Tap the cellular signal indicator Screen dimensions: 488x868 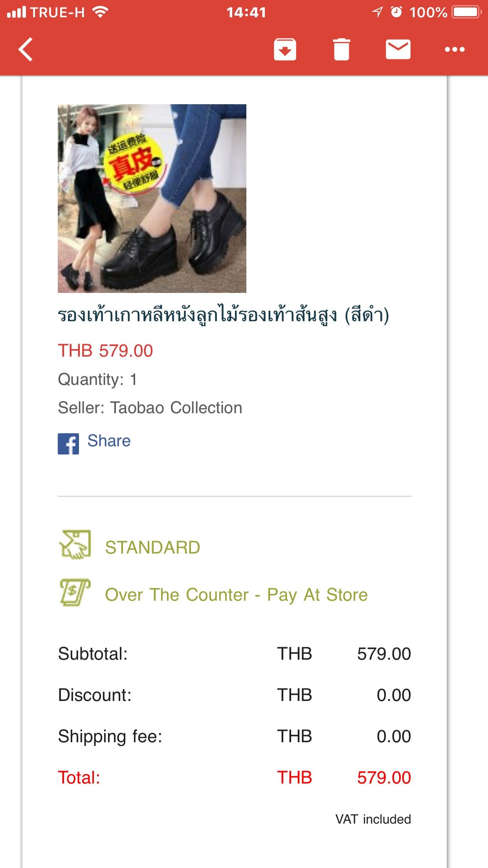point(17,12)
